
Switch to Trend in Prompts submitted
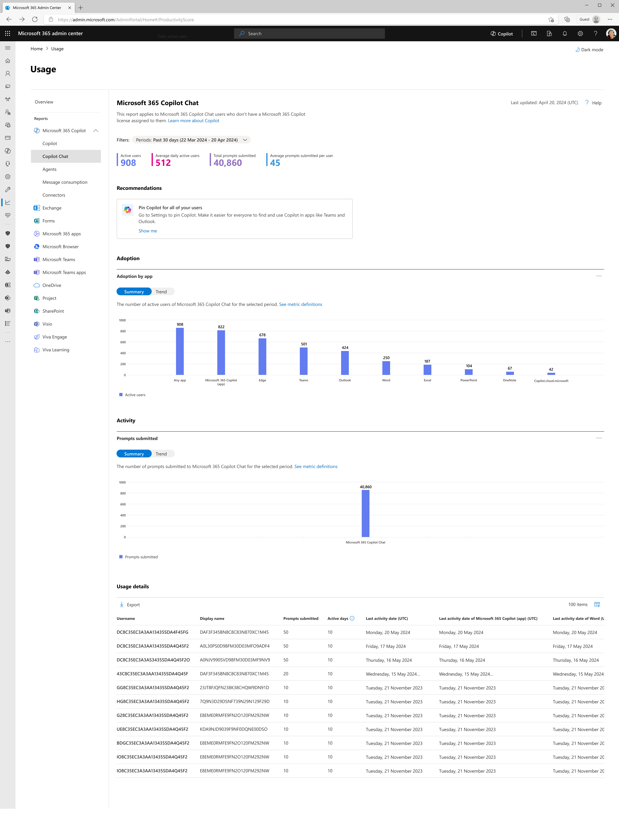(x=161, y=454)
